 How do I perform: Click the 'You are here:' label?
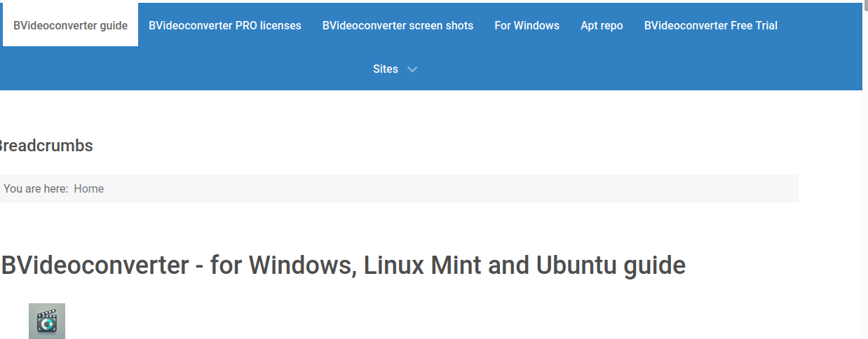[35, 188]
